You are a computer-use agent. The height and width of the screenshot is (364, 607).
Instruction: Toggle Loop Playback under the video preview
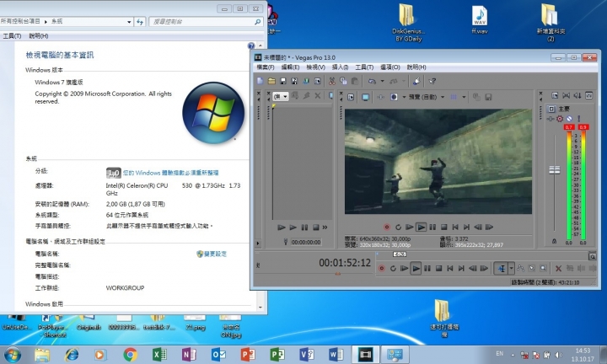click(x=398, y=227)
